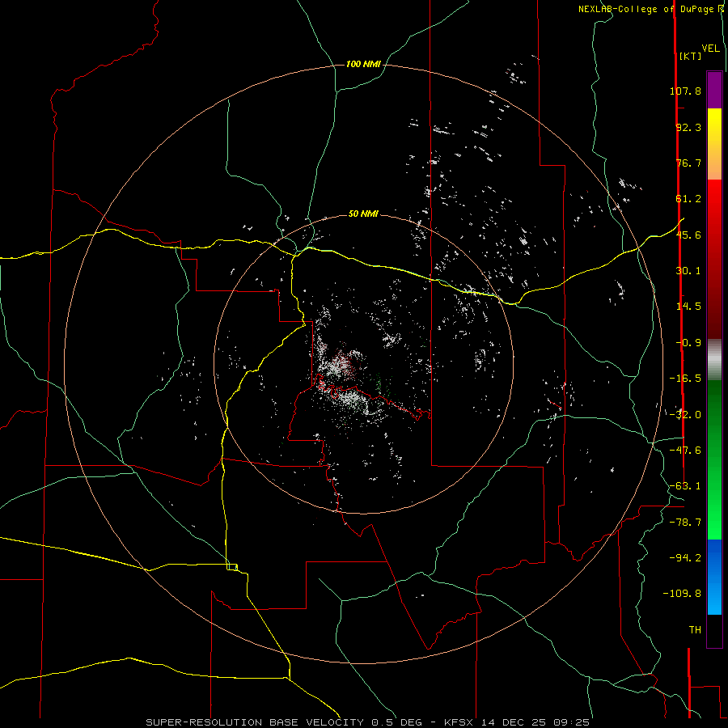Click the 50 NMI range ring label

(x=363, y=214)
